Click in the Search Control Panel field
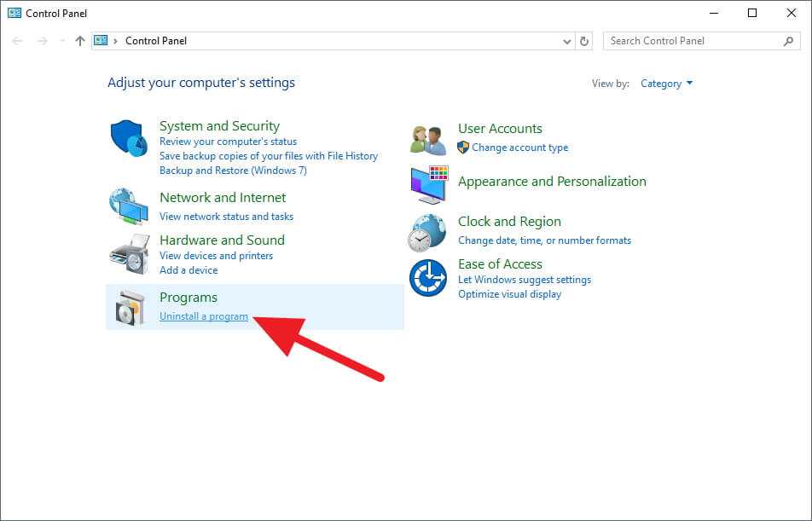This screenshot has width=812, height=521. [x=693, y=41]
